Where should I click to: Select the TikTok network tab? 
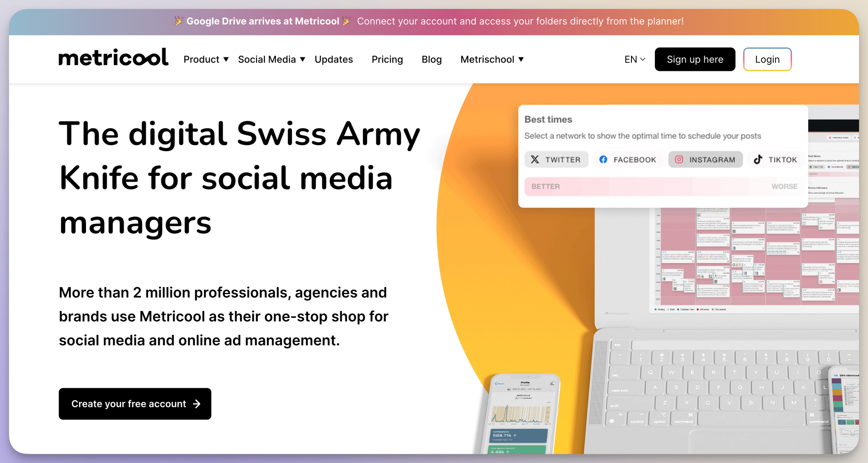[x=776, y=159]
